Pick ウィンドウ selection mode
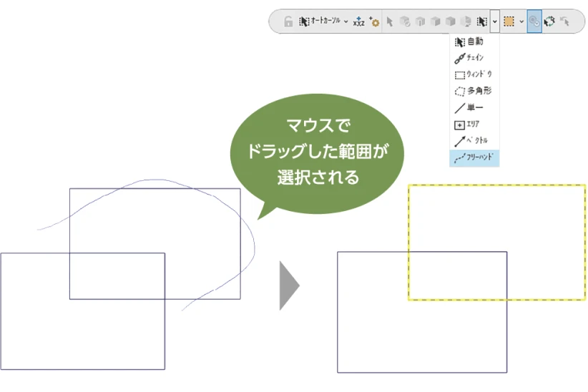The width and height of the screenshot is (588, 392). (x=474, y=74)
